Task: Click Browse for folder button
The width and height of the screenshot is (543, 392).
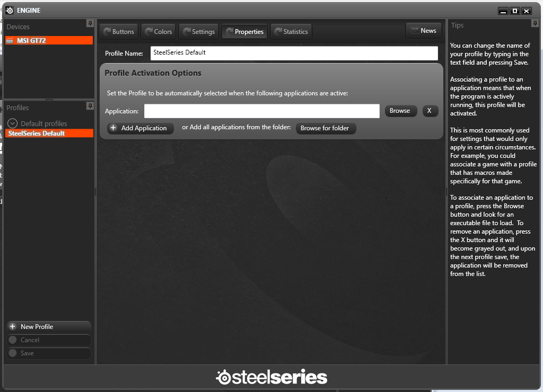Action: click(x=326, y=128)
